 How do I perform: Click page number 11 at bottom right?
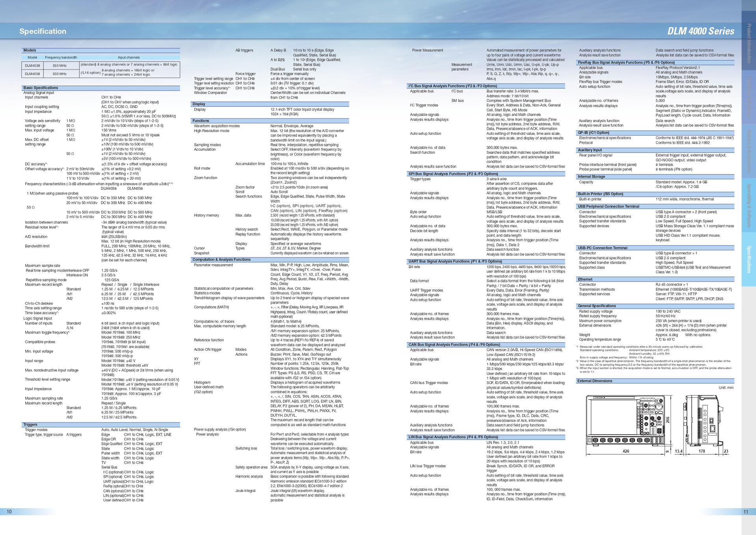coord(746,512)
